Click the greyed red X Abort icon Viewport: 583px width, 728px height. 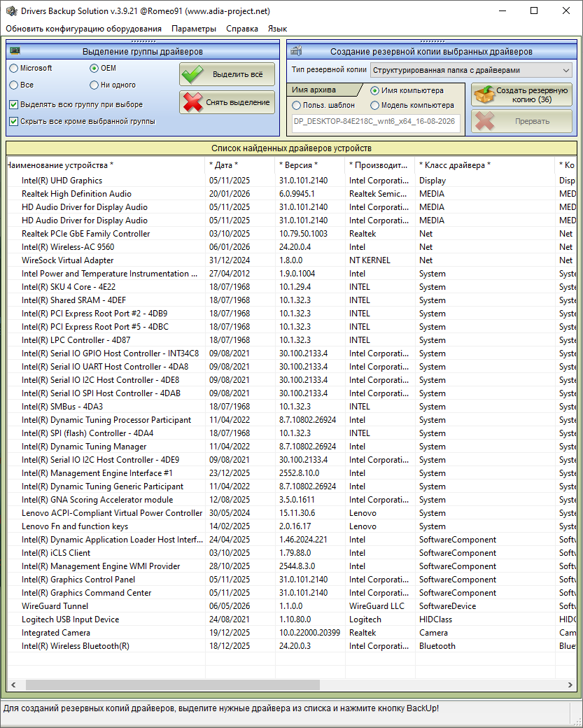[484, 121]
